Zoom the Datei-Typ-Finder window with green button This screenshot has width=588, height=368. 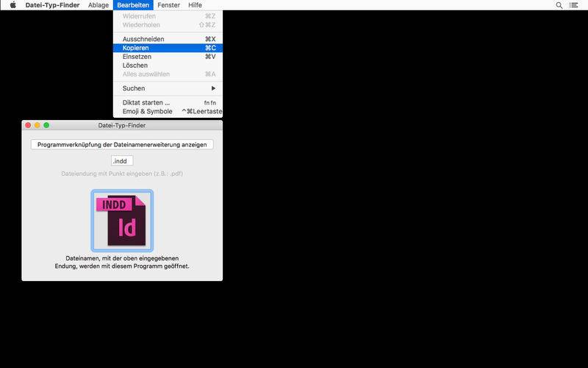[x=46, y=125]
